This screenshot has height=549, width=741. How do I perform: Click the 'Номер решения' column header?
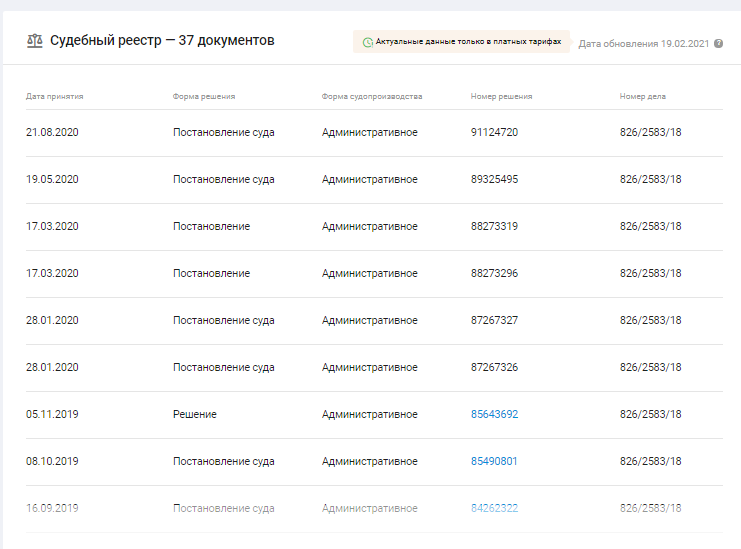(x=501, y=97)
